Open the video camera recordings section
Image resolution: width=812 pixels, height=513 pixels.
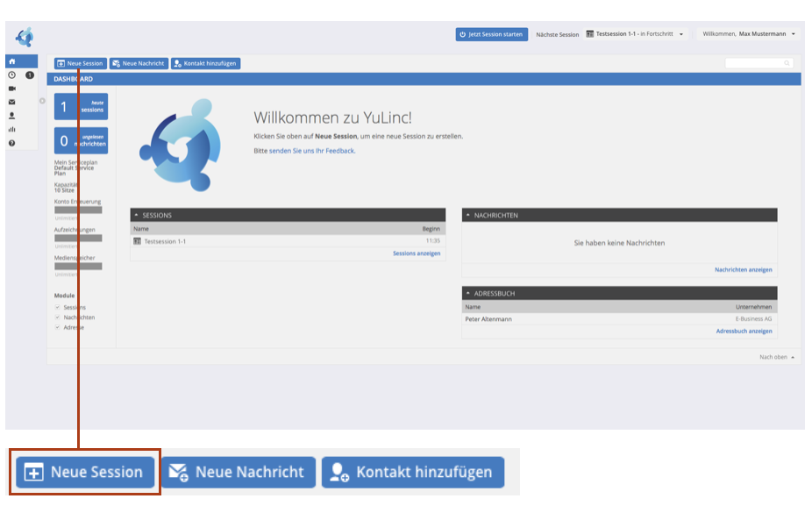pos(12,89)
